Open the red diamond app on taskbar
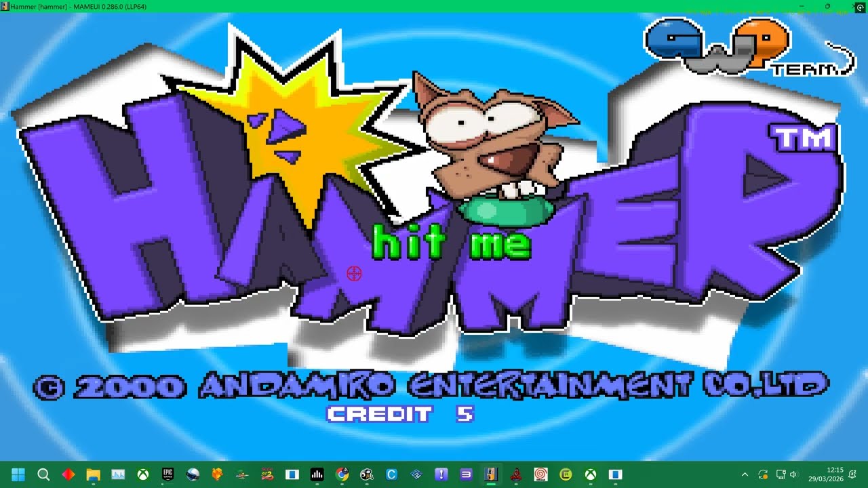This screenshot has height=488, width=868. [x=68, y=474]
